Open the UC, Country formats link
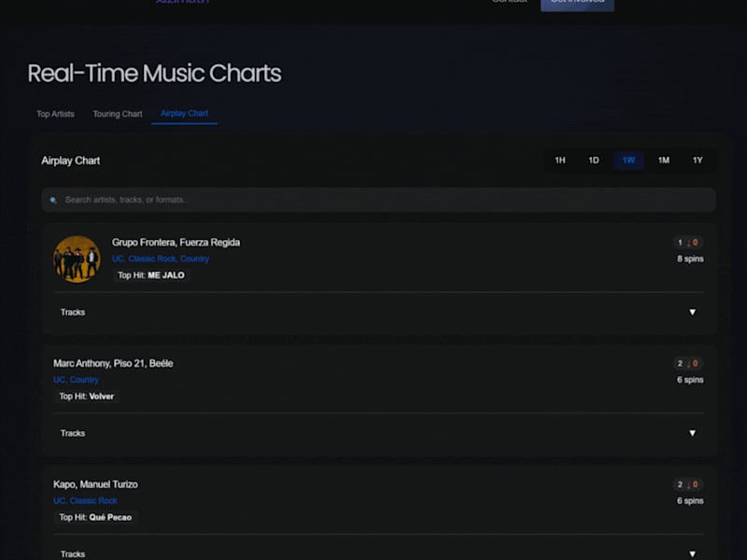The height and width of the screenshot is (560, 747). coord(76,380)
